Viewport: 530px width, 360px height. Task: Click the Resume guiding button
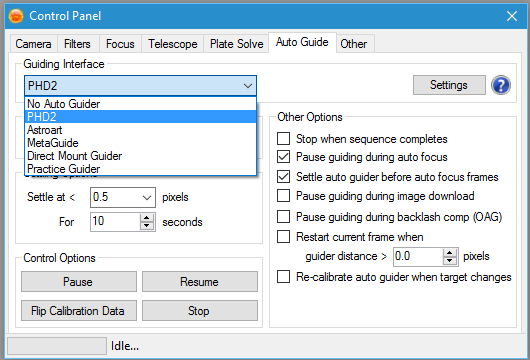[200, 281]
